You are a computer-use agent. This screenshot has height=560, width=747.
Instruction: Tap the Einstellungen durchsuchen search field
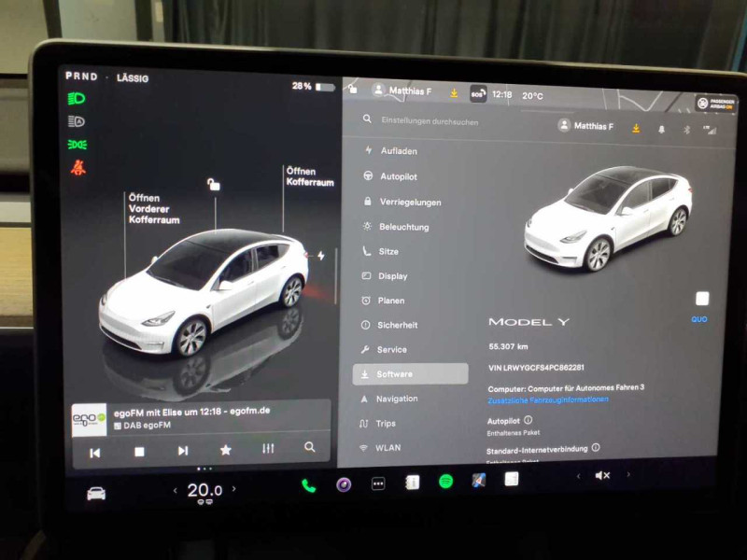pyautogui.click(x=430, y=121)
